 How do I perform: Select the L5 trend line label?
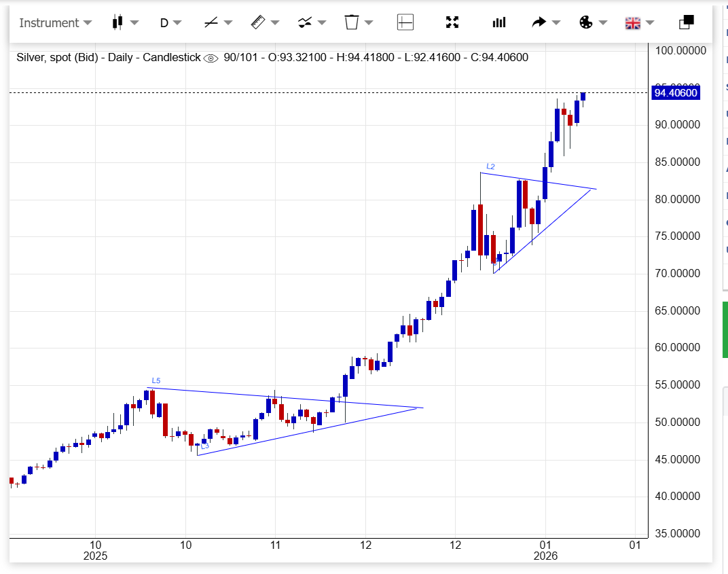click(156, 380)
